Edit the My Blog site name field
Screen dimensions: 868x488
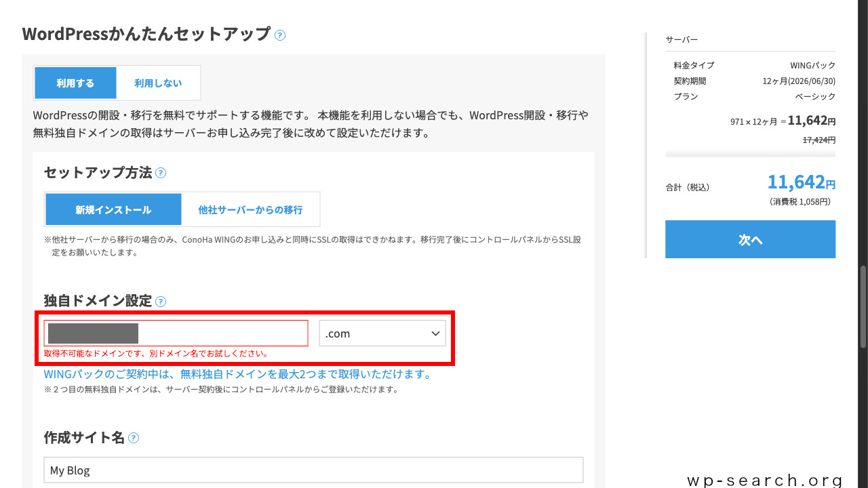(x=313, y=470)
